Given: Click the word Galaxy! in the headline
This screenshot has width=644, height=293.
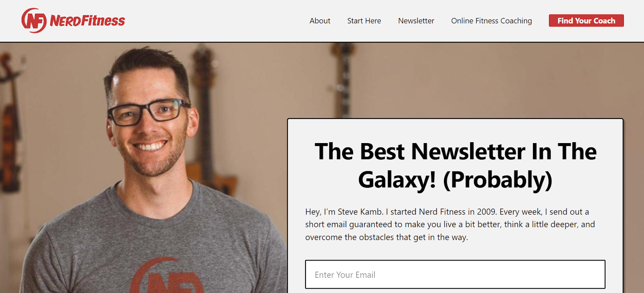Looking at the screenshot, I should [397, 180].
